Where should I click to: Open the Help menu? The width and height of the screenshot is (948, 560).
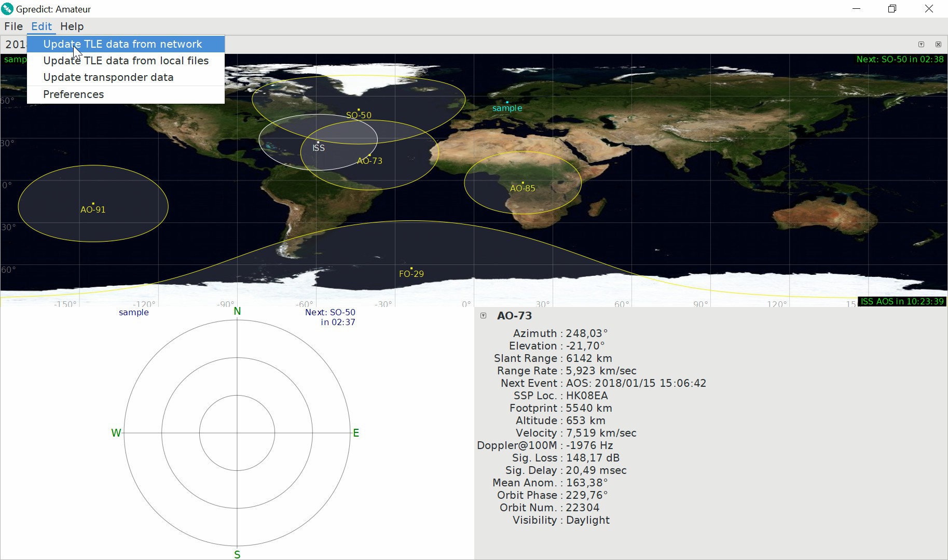pyautogui.click(x=72, y=26)
